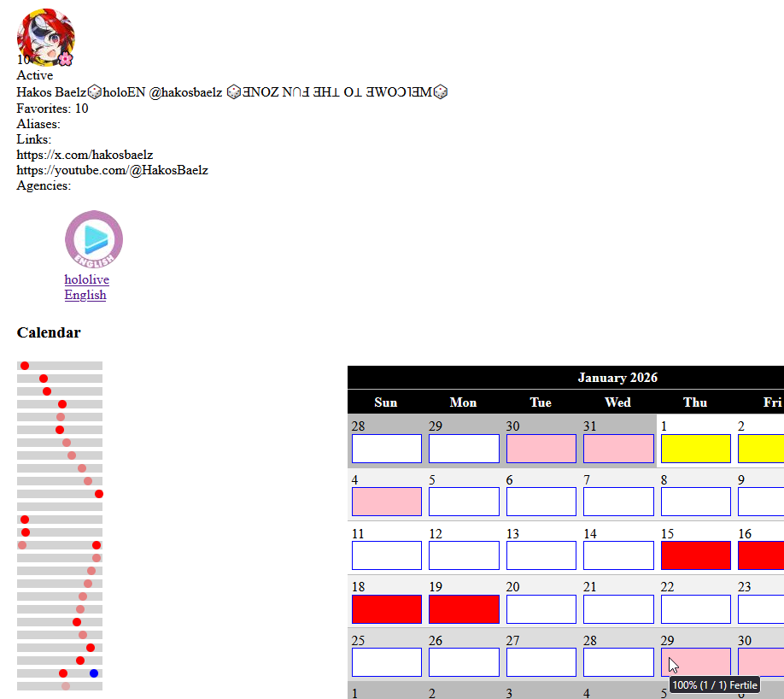
Task: Click the Active status text
Action: point(34,75)
